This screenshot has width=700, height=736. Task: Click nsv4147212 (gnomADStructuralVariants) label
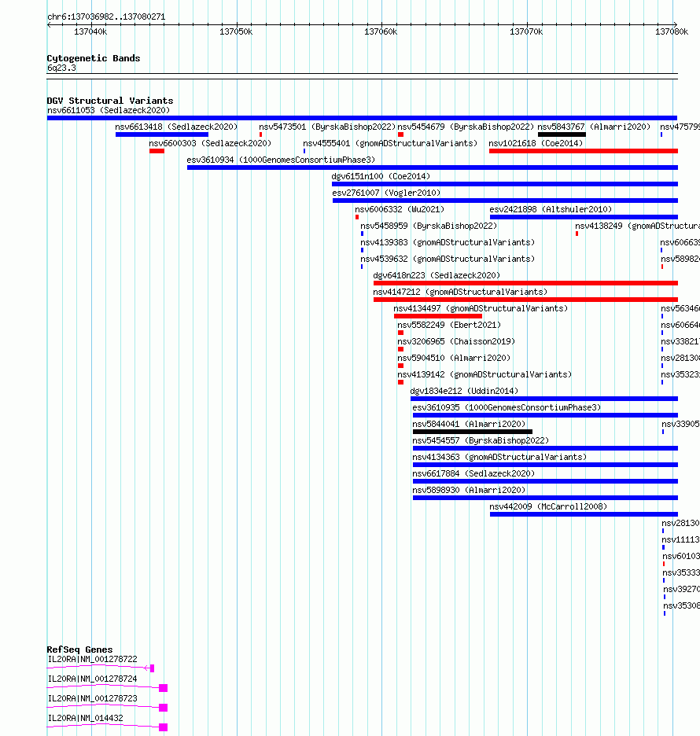460,292
